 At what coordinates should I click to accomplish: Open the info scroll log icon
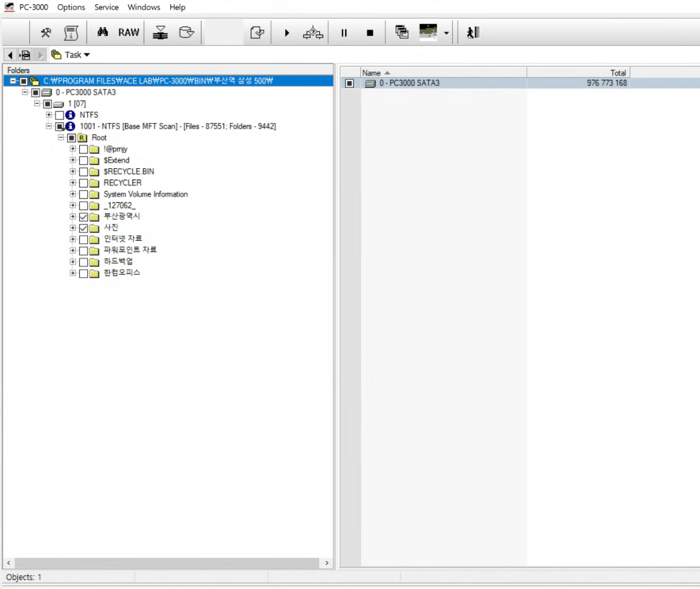click(72, 33)
